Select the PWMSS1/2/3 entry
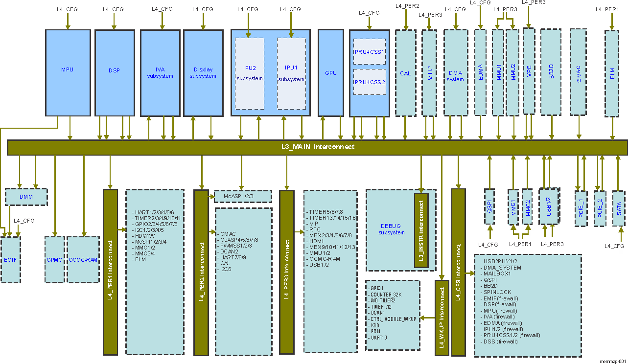This screenshot has height=364, width=628. point(236,246)
